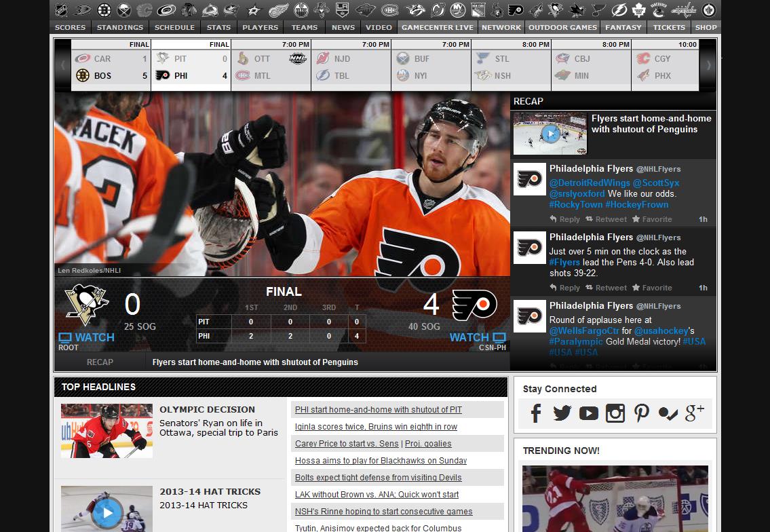
Task: Select the Los Angeles Kings team logo
Action: (343, 9)
